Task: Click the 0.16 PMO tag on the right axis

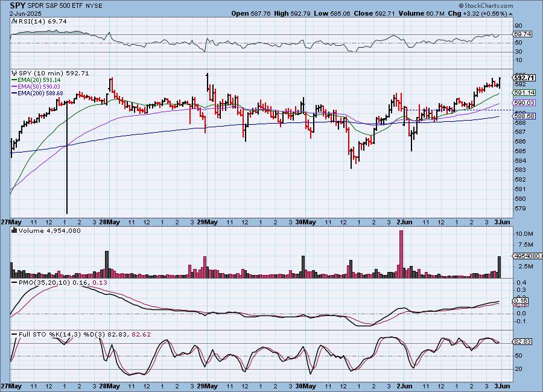Action: point(521,301)
